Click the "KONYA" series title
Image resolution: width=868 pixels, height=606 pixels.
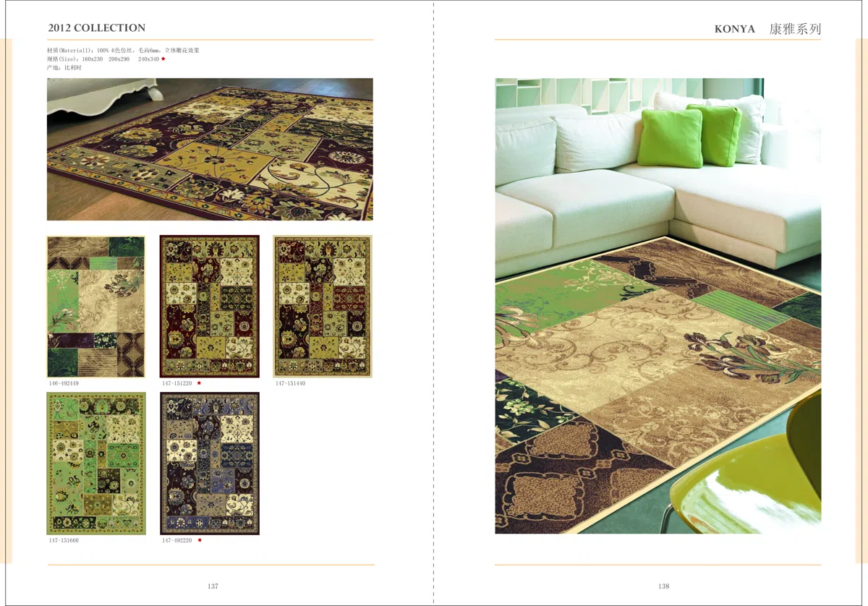735,30
